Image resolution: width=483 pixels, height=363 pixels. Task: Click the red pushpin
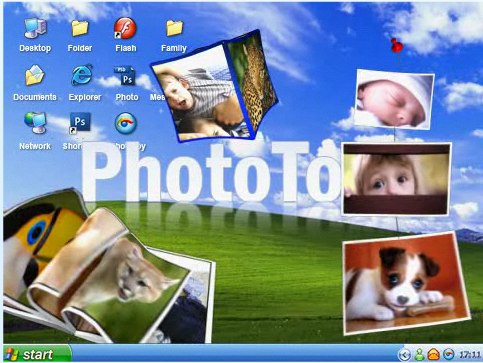click(x=397, y=47)
